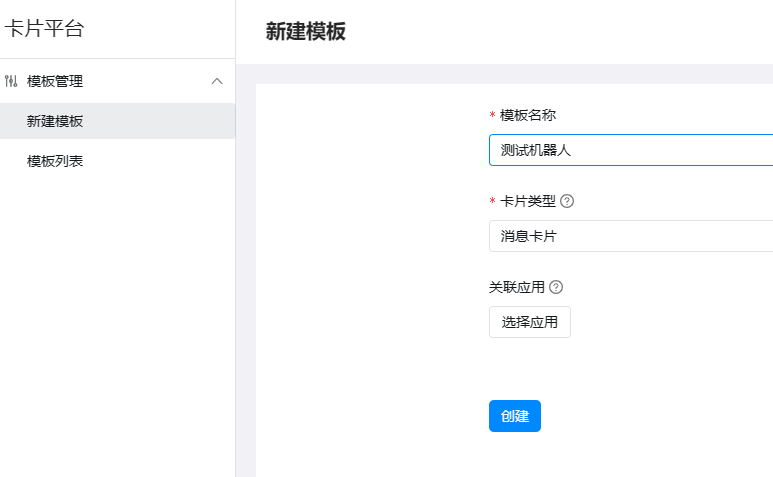Click the sliders icon beside 模板管理

12,81
